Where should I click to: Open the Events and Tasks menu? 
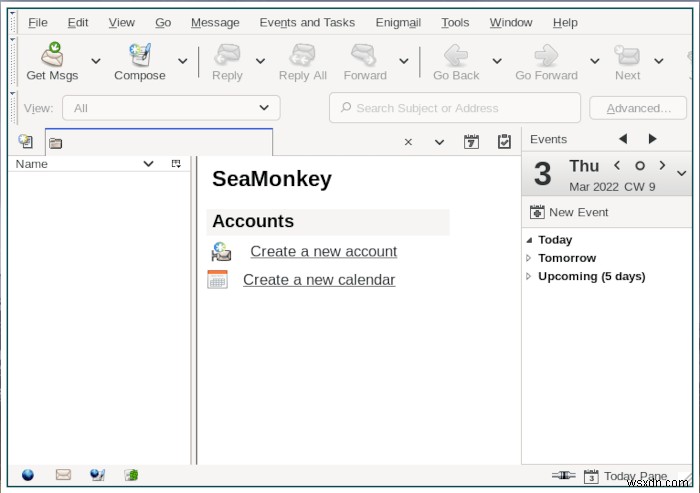pos(307,22)
